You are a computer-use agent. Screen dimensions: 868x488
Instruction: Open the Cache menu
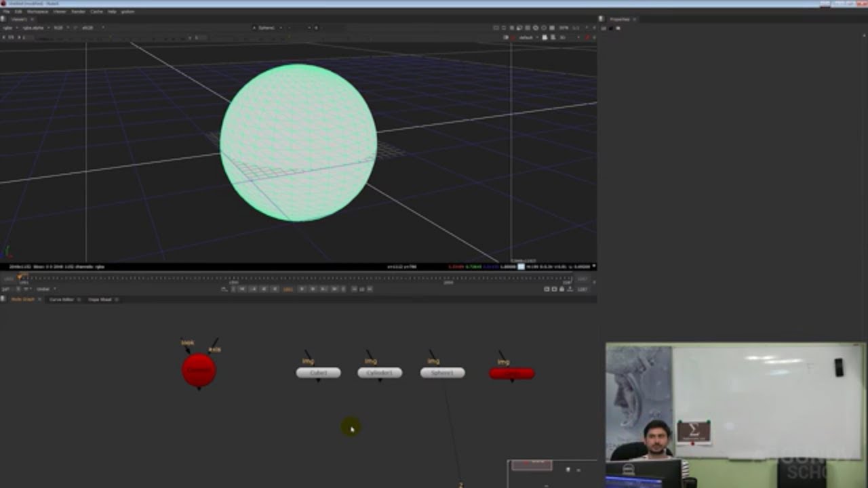pos(97,12)
